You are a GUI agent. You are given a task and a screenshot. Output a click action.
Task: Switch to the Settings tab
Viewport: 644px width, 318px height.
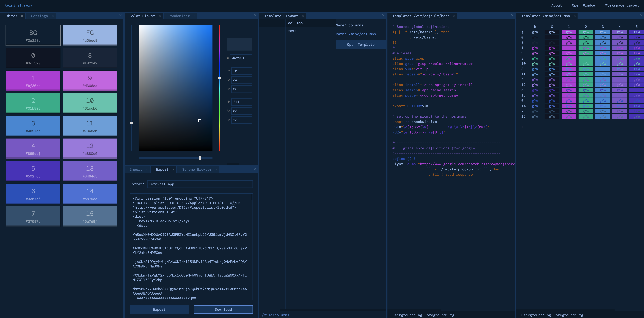[39, 16]
